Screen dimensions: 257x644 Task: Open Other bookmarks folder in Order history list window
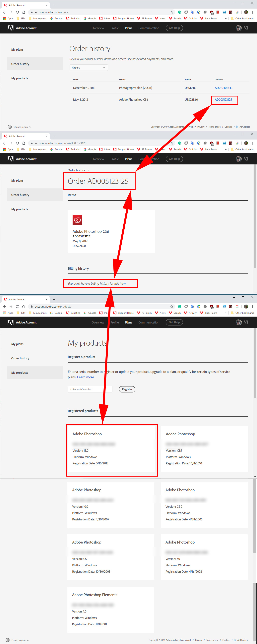[x=242, y=19]
